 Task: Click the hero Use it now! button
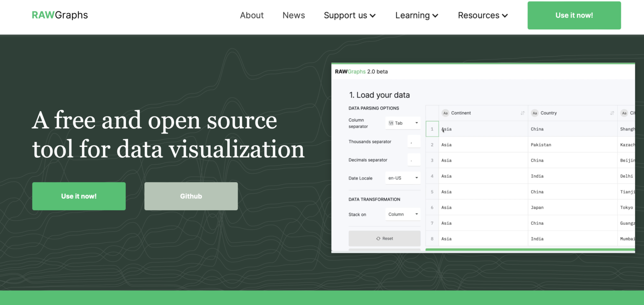[x=79, y=196]
